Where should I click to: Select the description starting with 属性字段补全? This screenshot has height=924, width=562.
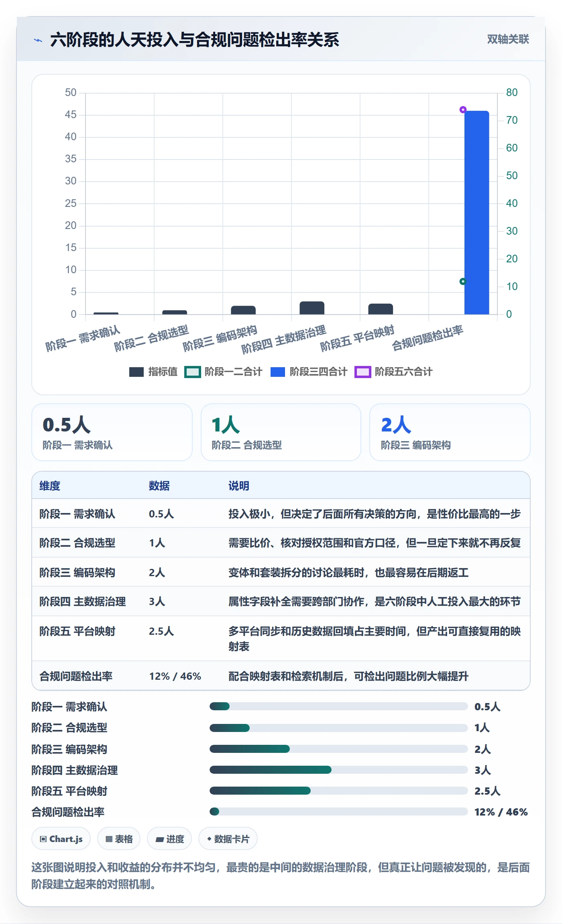click(375, 601)
